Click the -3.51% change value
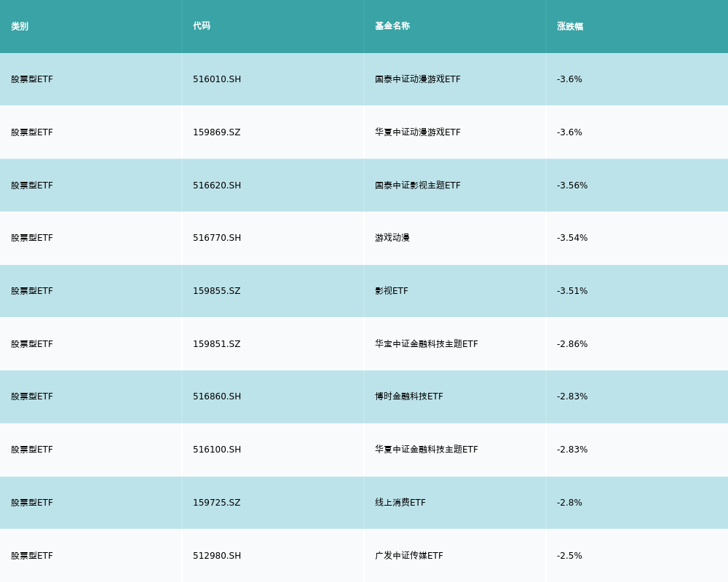The image size is (728, 582). tap(572, 291)
